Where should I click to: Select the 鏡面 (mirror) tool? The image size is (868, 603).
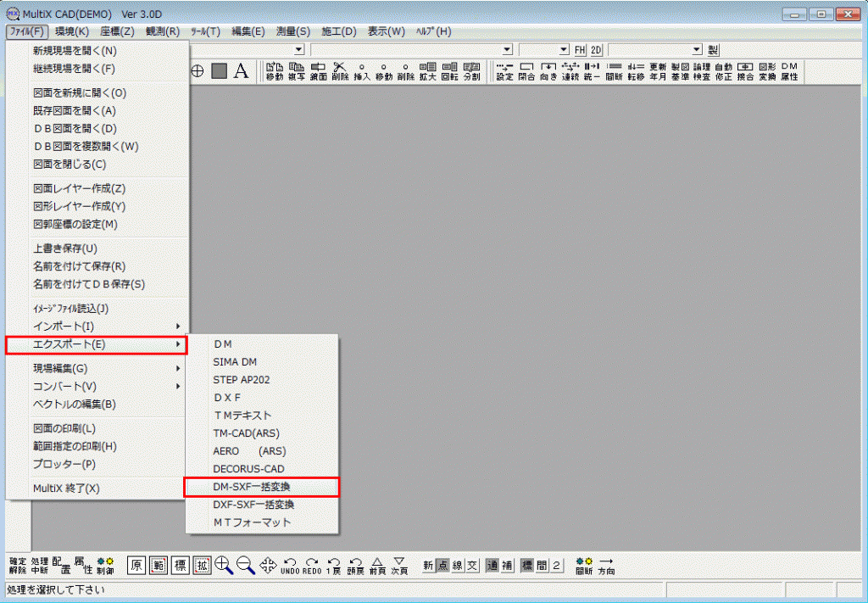pos(316,72)
